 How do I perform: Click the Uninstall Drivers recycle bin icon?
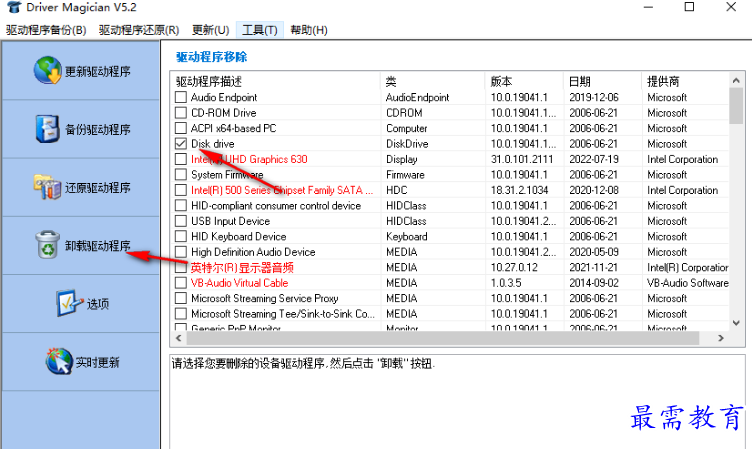pos(47,245)
